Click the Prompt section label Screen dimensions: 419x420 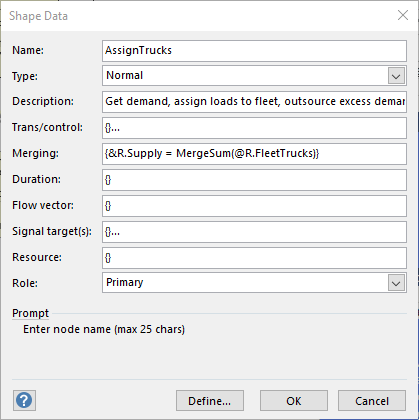pyautogui.click(x=30, y=313)
